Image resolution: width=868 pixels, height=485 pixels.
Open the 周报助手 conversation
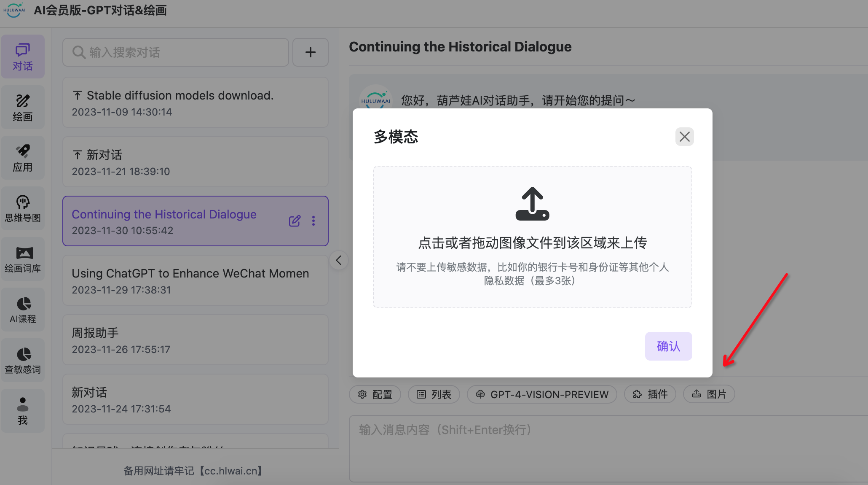196,340
